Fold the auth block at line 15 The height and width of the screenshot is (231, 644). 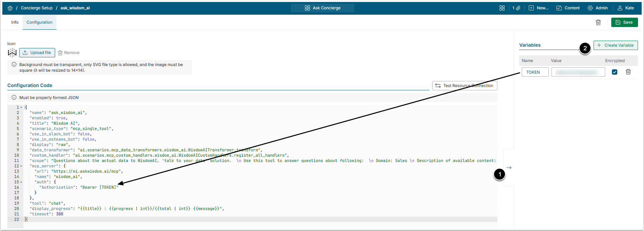point(21,182)
